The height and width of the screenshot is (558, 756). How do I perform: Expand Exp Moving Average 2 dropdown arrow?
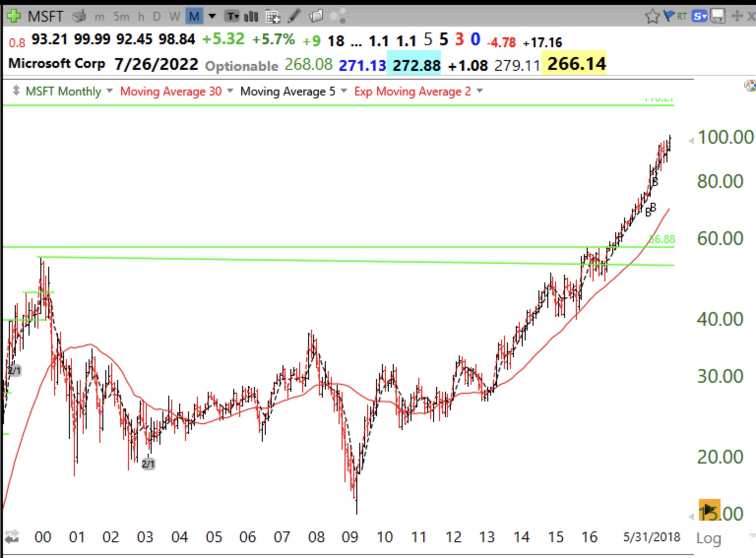tap(479, 91)
